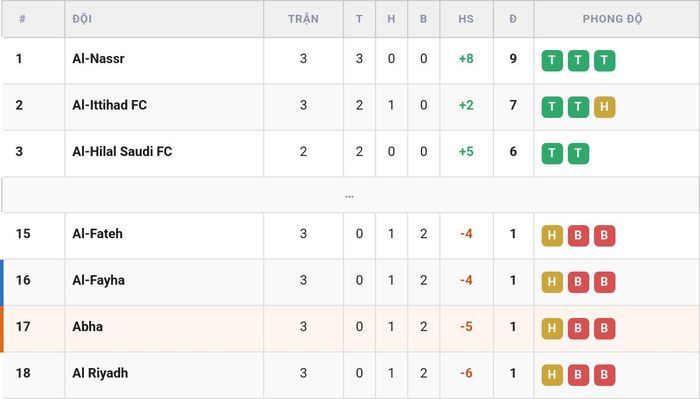Click the last red B badge for Al-Fayha
This screenshot has height=399, width=700.
click(604, 282)
